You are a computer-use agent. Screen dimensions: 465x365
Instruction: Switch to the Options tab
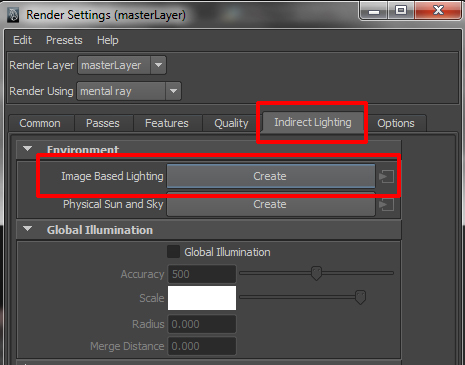(396, 123)
